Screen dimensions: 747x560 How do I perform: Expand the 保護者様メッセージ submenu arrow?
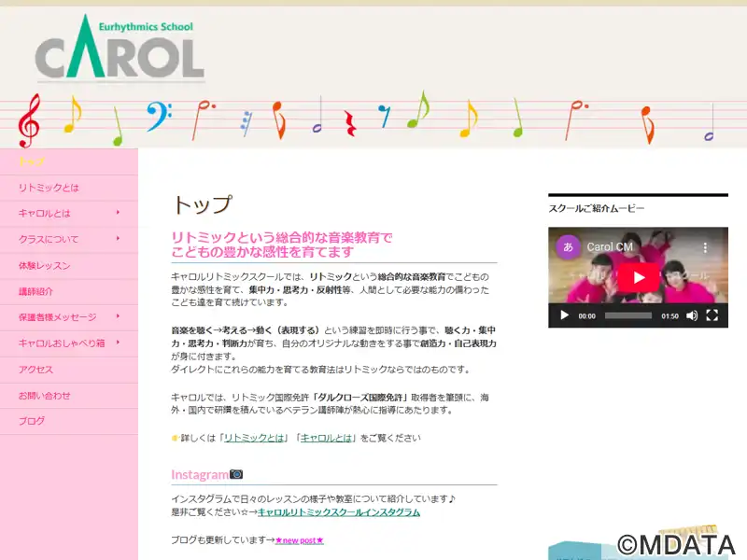[x=118, y=316]
